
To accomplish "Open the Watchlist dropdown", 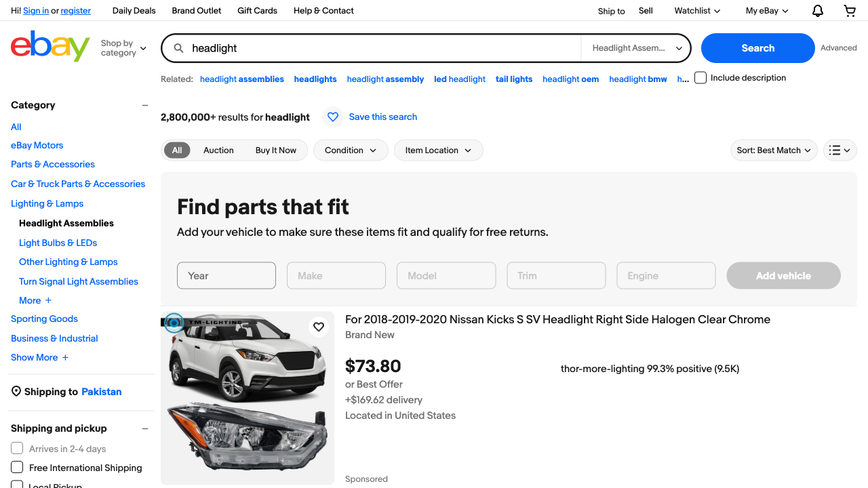I will (697, 11).
